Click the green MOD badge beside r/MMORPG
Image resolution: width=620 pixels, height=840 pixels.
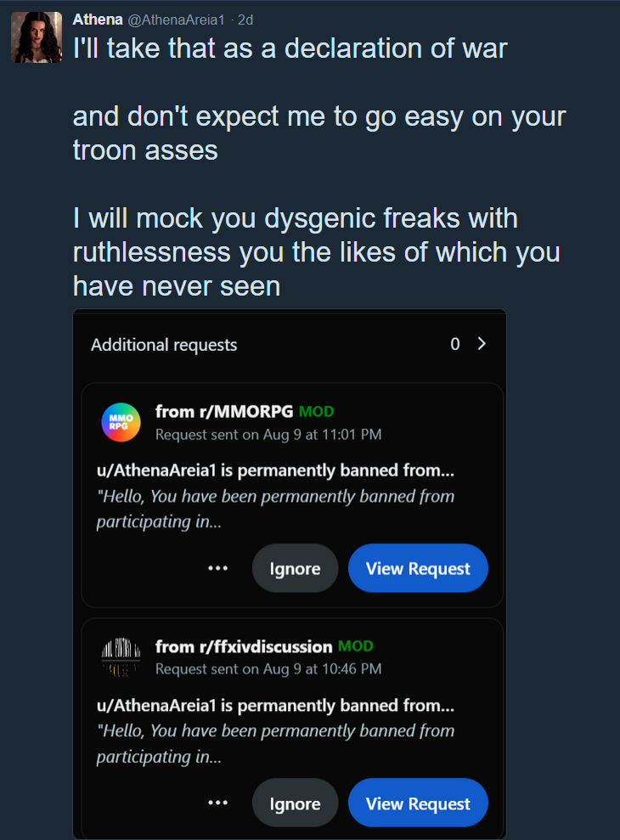click(316, 411)
